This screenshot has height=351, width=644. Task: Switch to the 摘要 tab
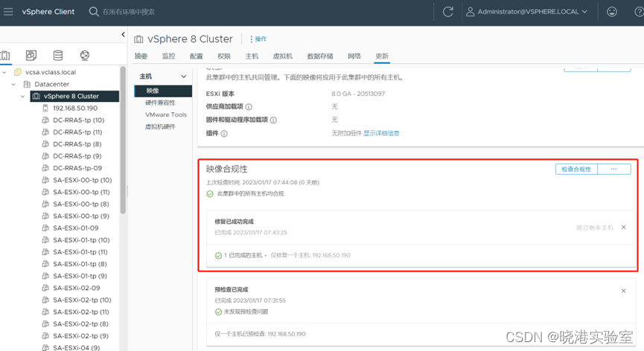(x=141, y=57)
